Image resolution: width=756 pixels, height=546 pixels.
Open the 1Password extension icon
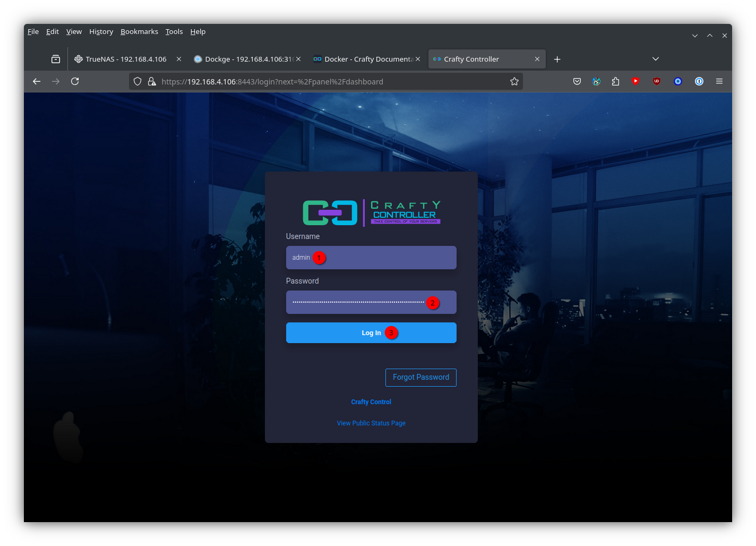coord(699,81)
